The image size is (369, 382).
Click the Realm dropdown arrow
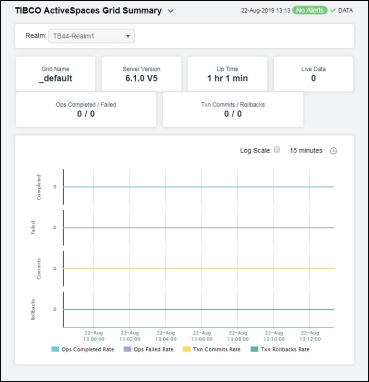[128, 36]
